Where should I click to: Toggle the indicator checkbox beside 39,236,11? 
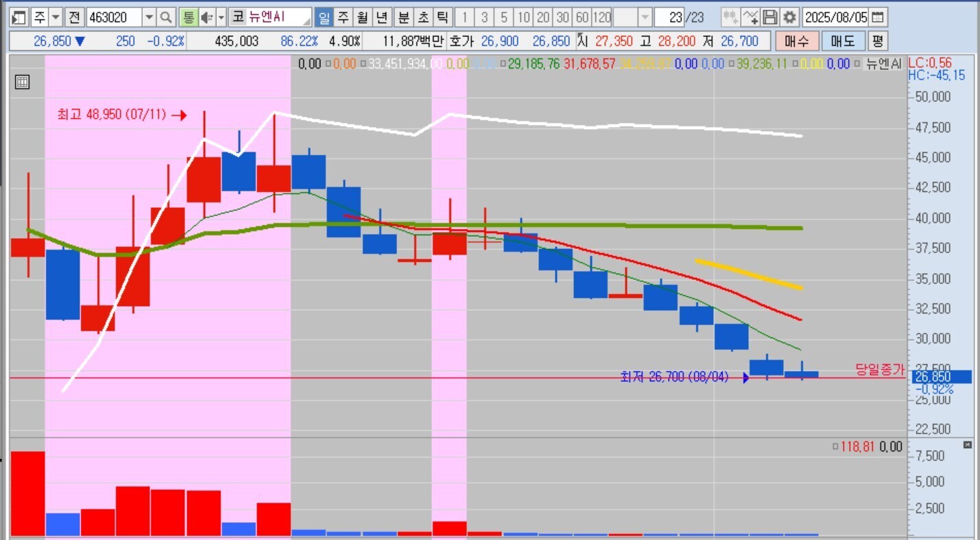pyautogui.click(x=731, y=64)
